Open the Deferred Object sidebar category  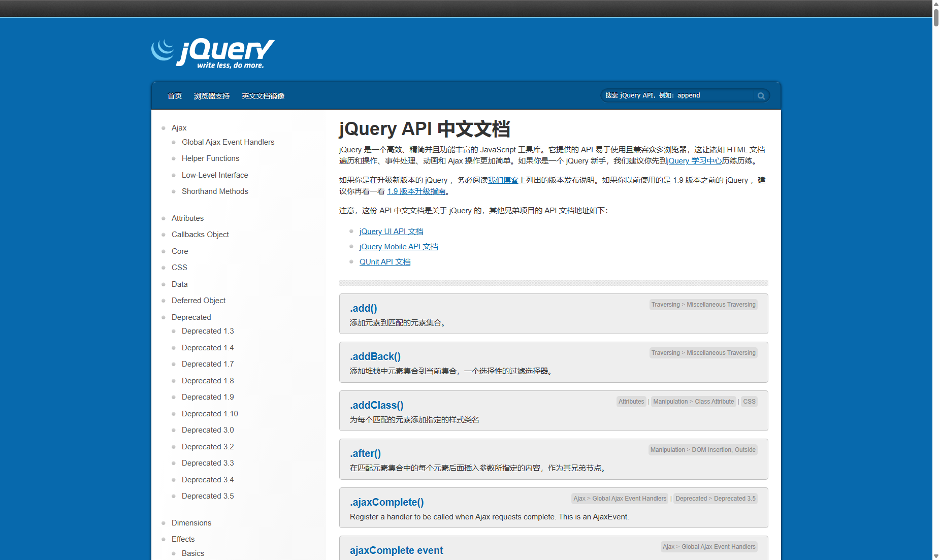click(199, 301)
